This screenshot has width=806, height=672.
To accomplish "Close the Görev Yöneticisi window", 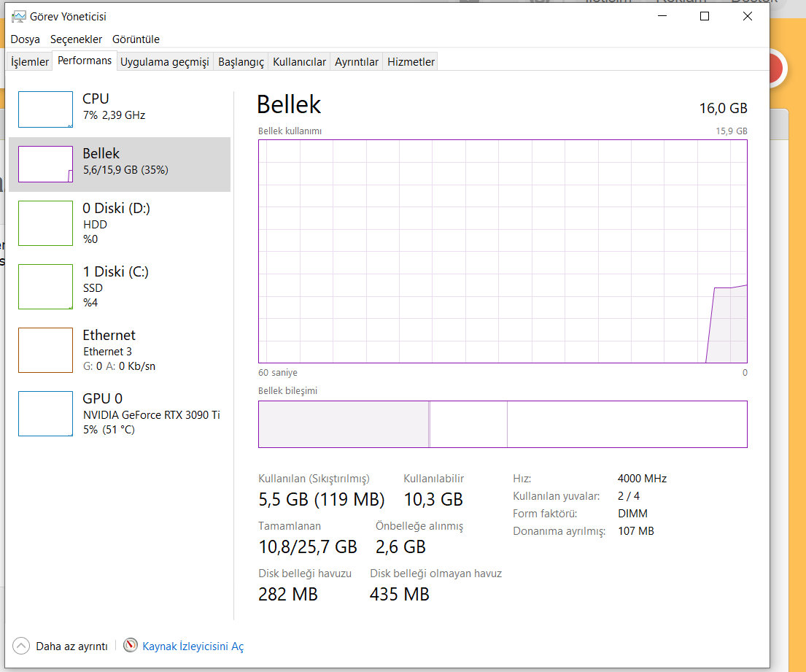I will pyautogui.click(x=748, y=16).
